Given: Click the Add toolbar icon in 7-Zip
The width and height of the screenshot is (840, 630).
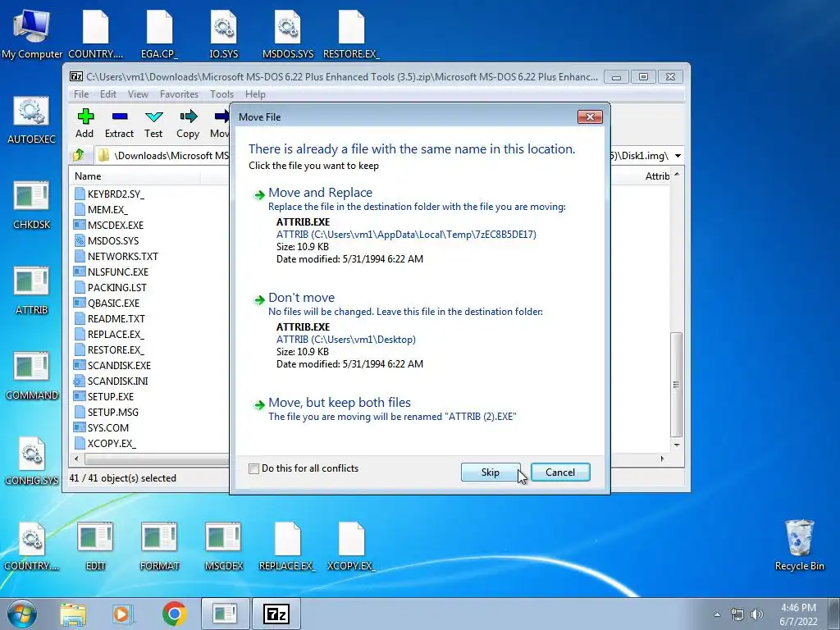Looking at the screenshot, I should [x=84, y=124].
